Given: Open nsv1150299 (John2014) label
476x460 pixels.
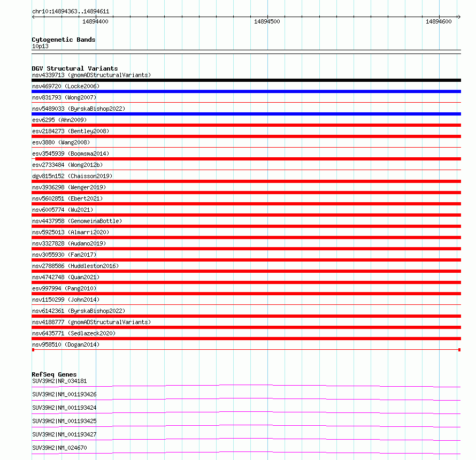Looking at the screenshot, I should point(66,300).
